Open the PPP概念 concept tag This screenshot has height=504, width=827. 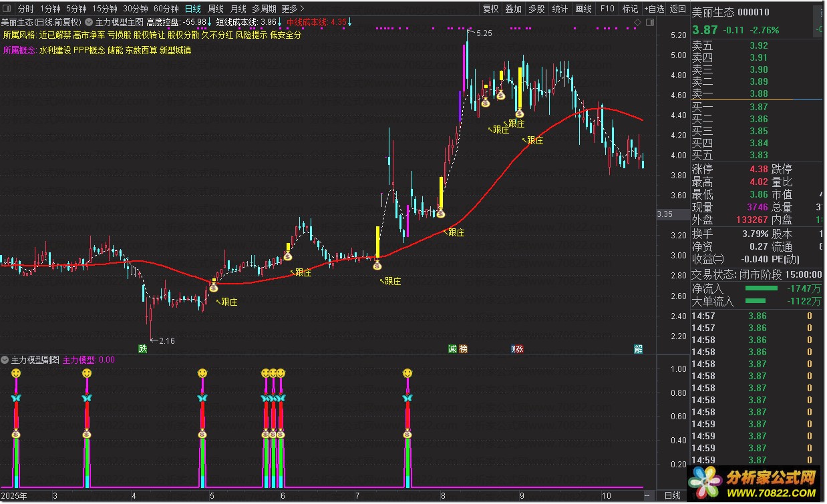pyautogui.click(x=90, y=50)
